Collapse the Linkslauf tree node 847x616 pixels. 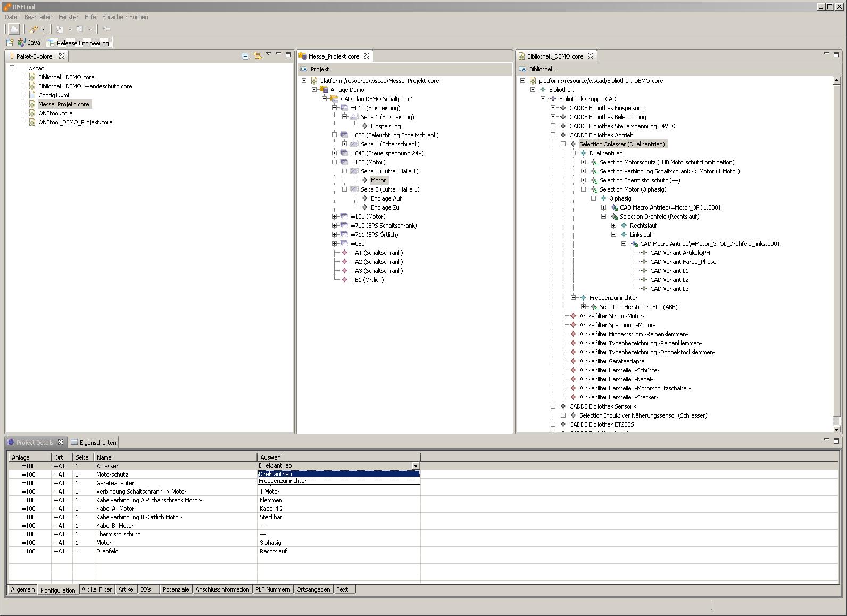614,235
